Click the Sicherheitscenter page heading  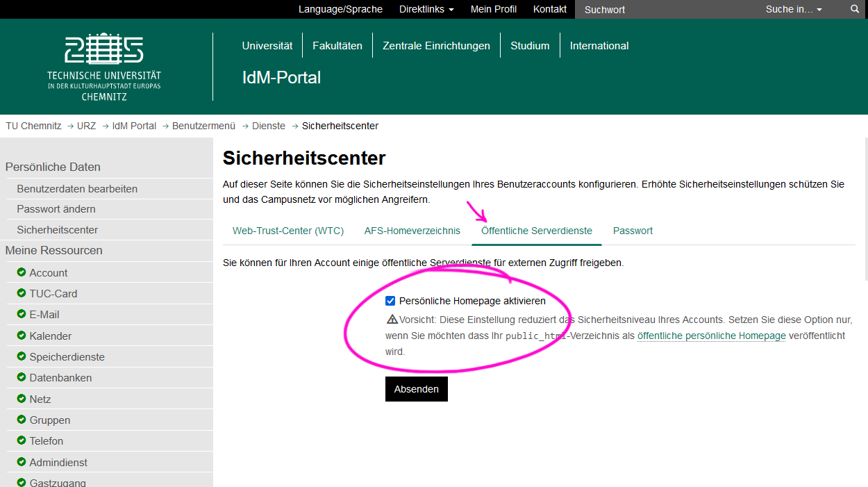(304, 158)
